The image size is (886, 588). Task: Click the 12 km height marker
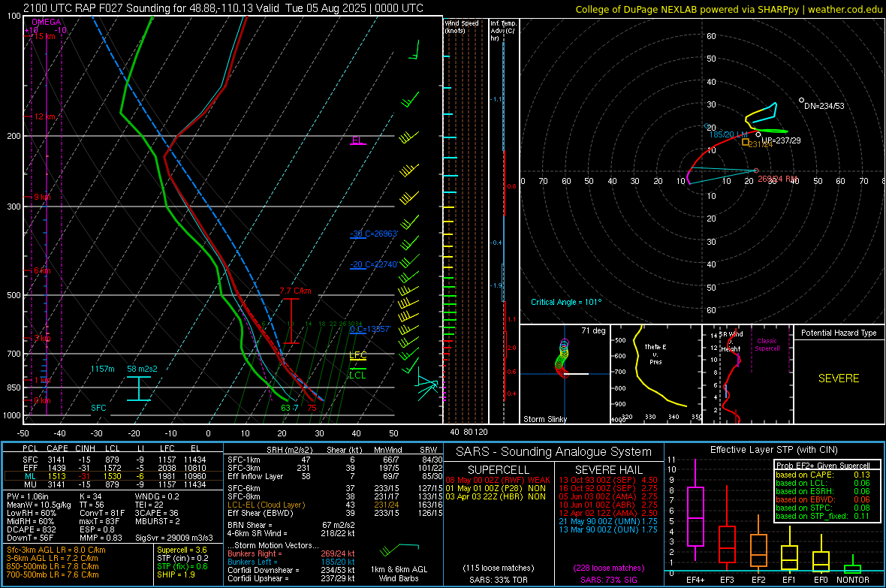pyautogui.click(x=44, y=116)
